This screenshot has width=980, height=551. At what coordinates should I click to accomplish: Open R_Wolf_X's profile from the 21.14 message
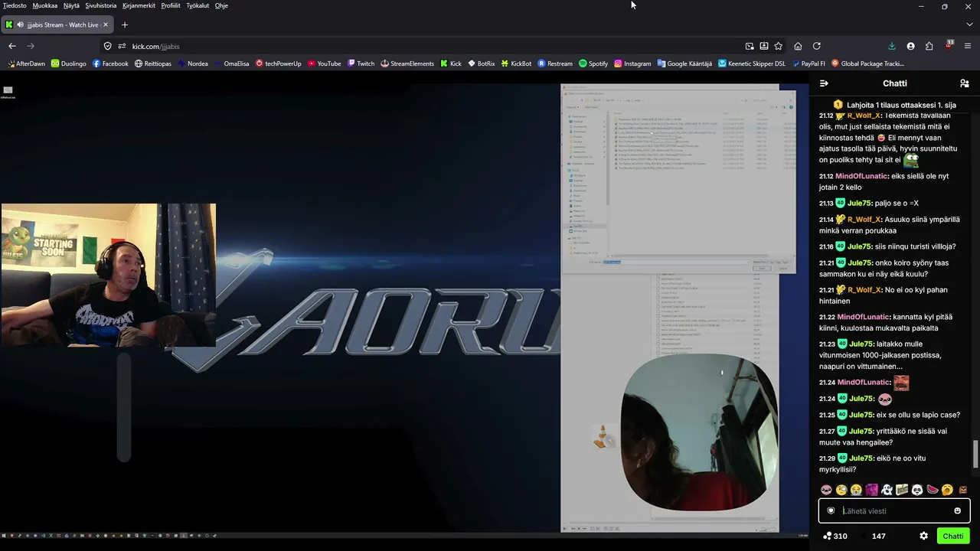[864, 220]
